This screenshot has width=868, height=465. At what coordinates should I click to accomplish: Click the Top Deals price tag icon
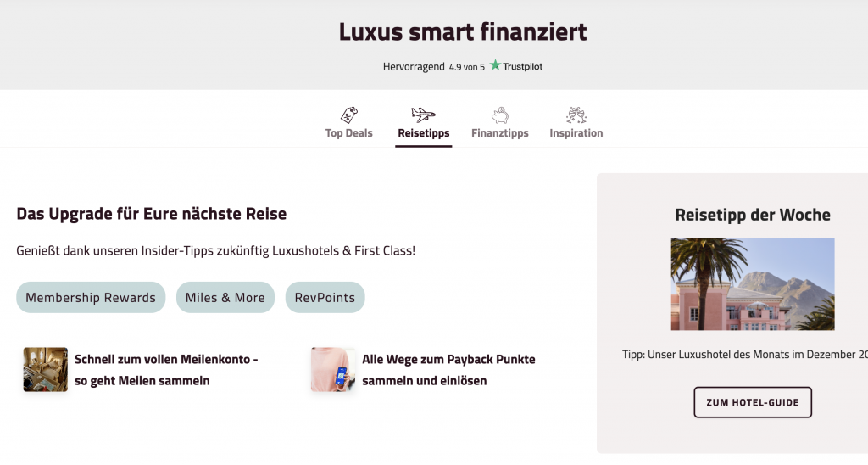click(348, 115)
